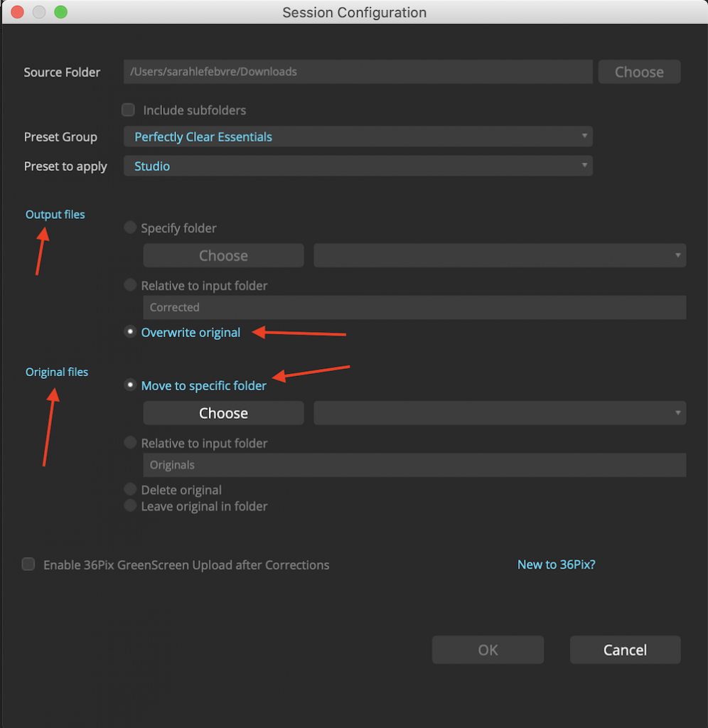This screenshot has width=708, height=728.
Task: Select Relative to input folder under Original files
Action: point(129,442)
